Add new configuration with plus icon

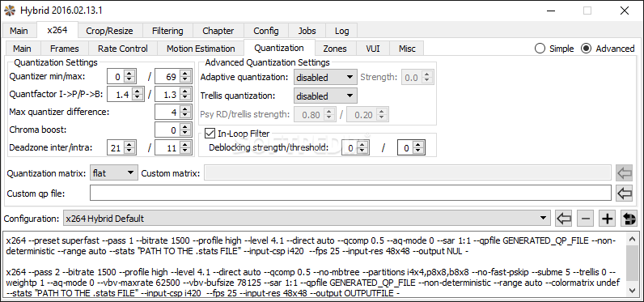tap(607, 219)
